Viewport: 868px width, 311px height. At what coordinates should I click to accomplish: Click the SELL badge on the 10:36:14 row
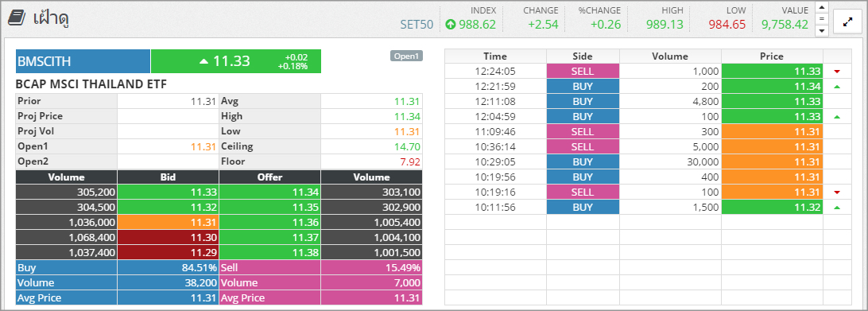583,147
